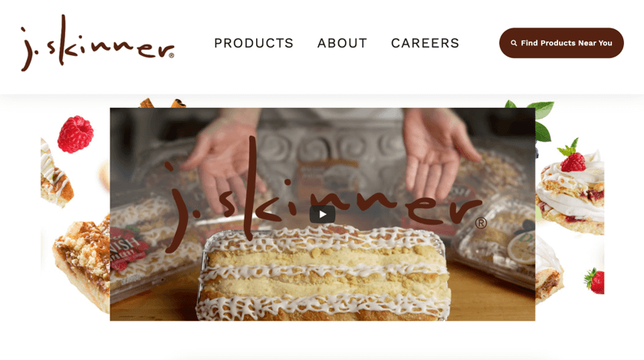
Task: Click the raspberry image on the left
Action: 75,134
